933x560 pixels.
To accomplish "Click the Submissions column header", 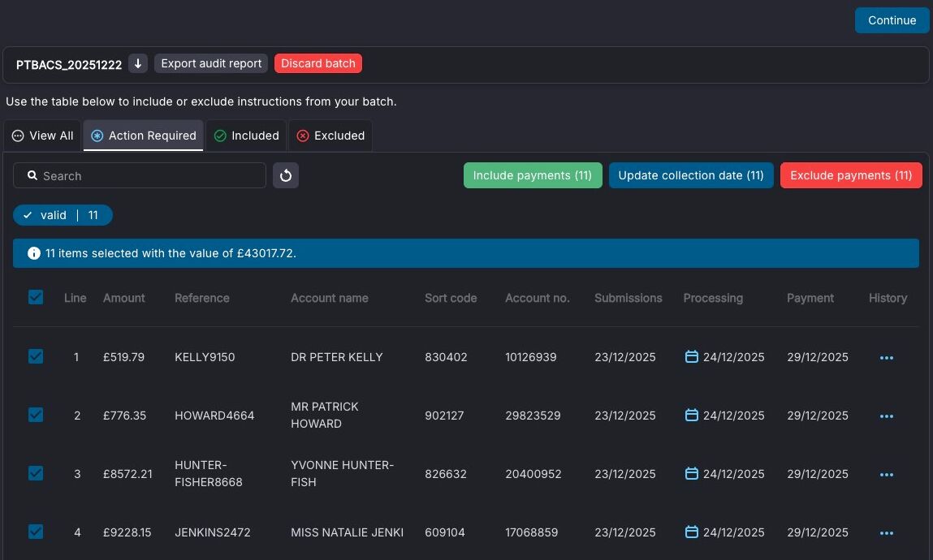I will (628, 298).
